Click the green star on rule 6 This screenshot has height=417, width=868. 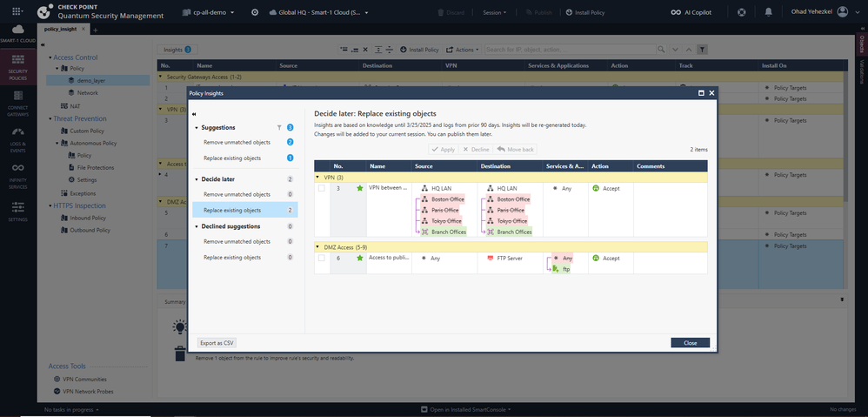360,258
